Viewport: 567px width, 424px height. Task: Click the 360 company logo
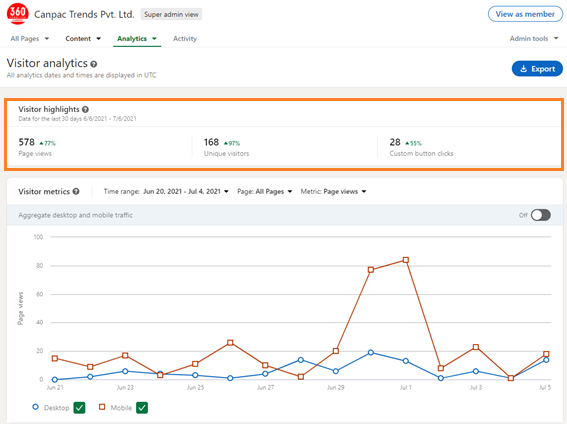pos(17,14)
